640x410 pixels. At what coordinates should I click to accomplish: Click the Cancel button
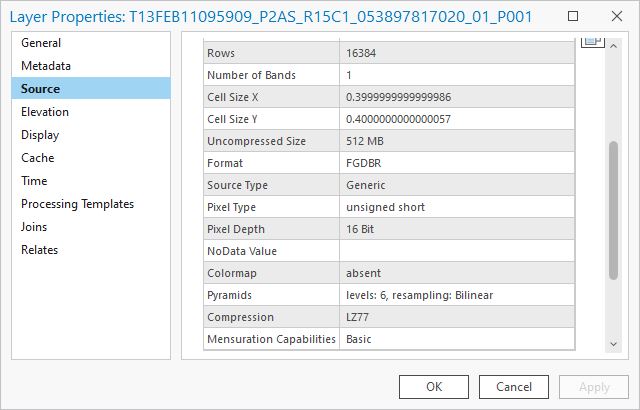coord(514,387)
